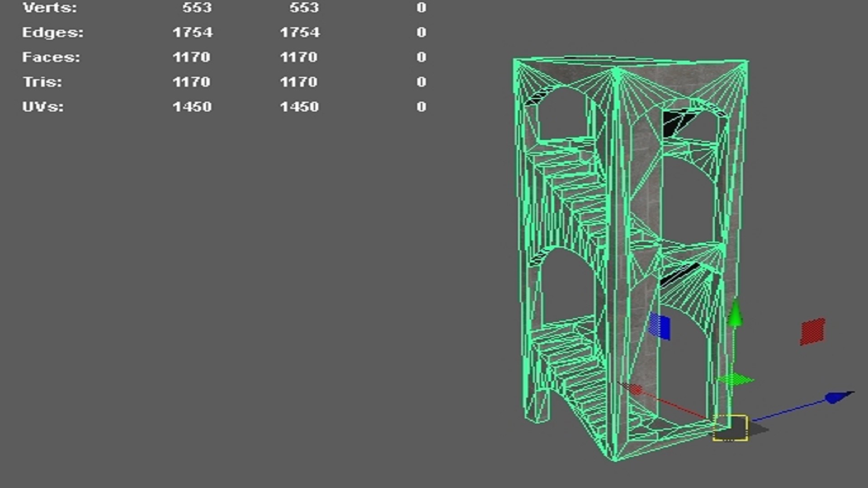
Task: Click the green plane handle of manipulator
Action: click(x=735, y=380)
